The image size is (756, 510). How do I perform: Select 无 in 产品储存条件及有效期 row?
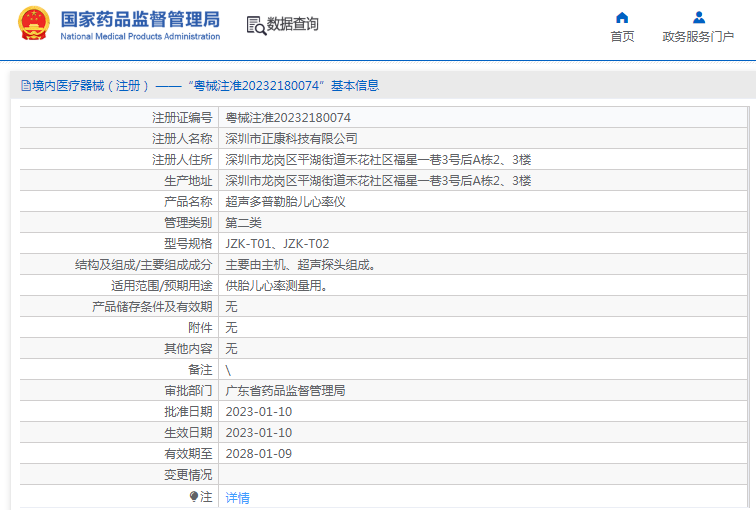point(231,307)
